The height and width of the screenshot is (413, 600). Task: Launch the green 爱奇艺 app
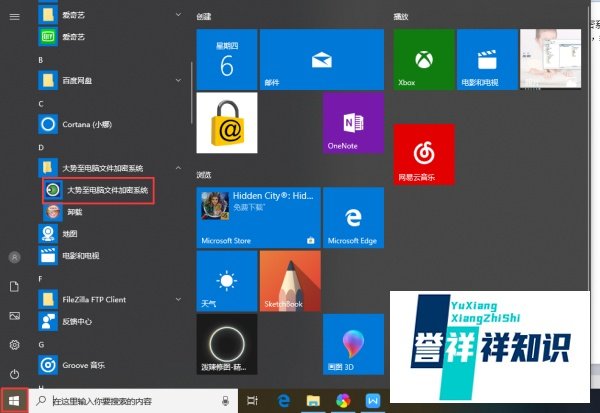tap(109, 37)
